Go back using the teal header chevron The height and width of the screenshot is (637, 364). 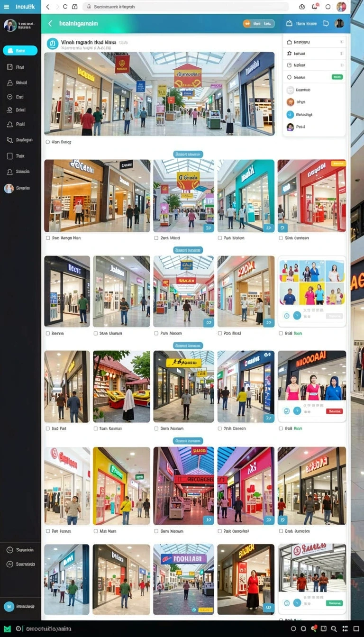coord(50,23)
